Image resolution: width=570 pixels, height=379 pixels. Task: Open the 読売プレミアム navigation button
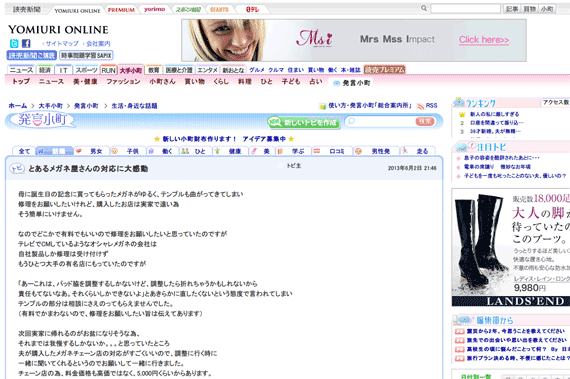point(385,69)
